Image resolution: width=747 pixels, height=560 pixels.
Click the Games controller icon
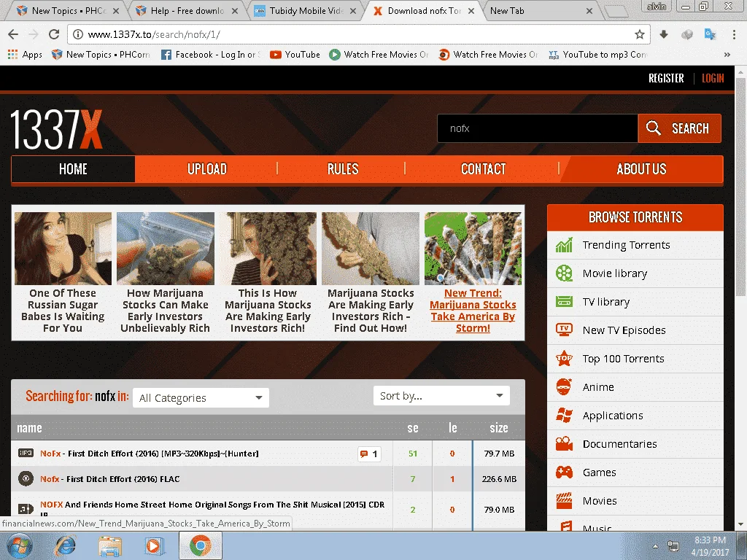[564, 472]
